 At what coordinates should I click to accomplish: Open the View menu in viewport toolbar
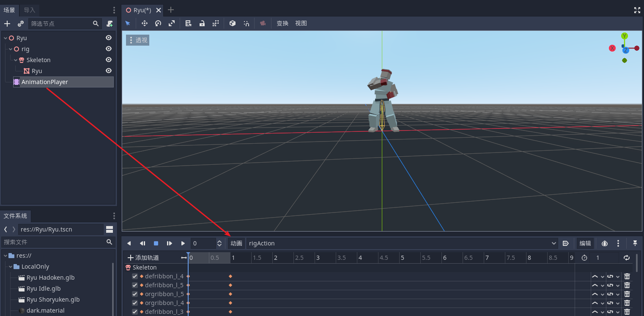tap(301, 23)
